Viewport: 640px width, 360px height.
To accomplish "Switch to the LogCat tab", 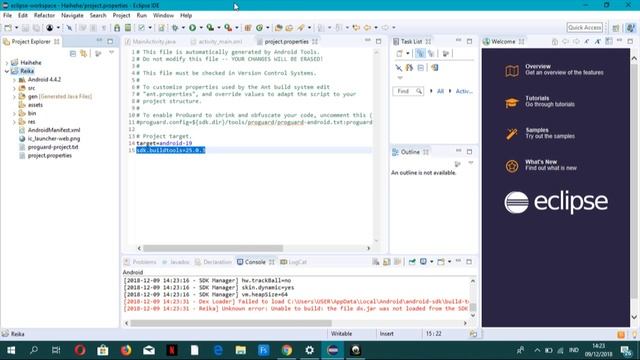I will [293, 262].
